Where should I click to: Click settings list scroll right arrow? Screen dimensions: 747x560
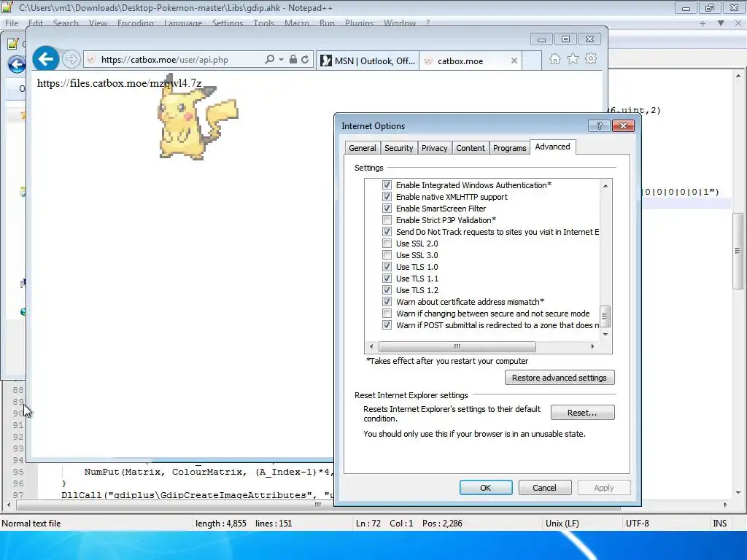pos(592,346)
